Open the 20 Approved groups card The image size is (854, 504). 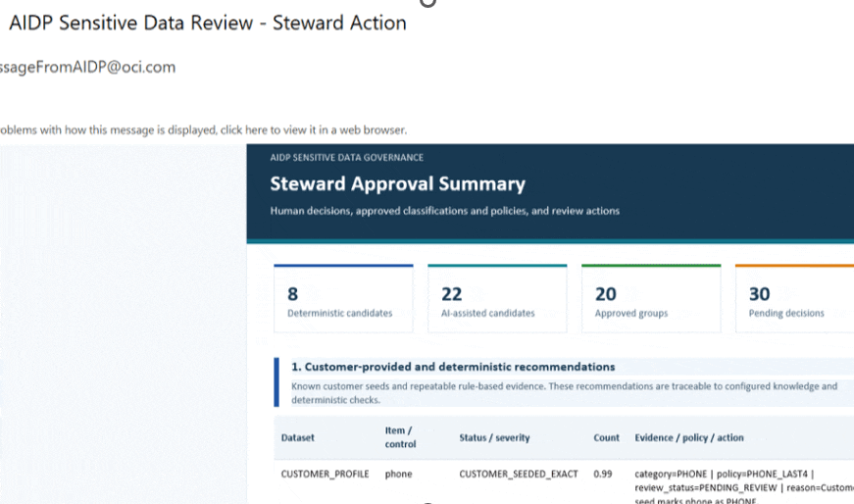pyautogui.click(x=651, y=299)
